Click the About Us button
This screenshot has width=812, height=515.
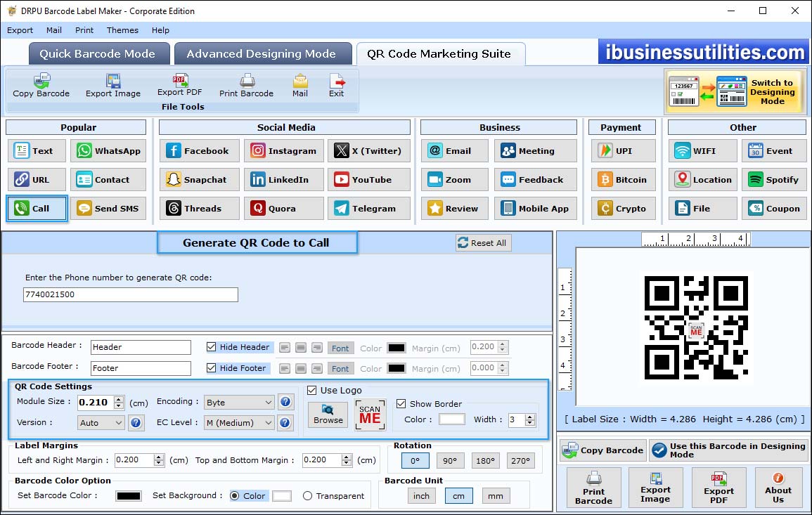tap(778, 488)
